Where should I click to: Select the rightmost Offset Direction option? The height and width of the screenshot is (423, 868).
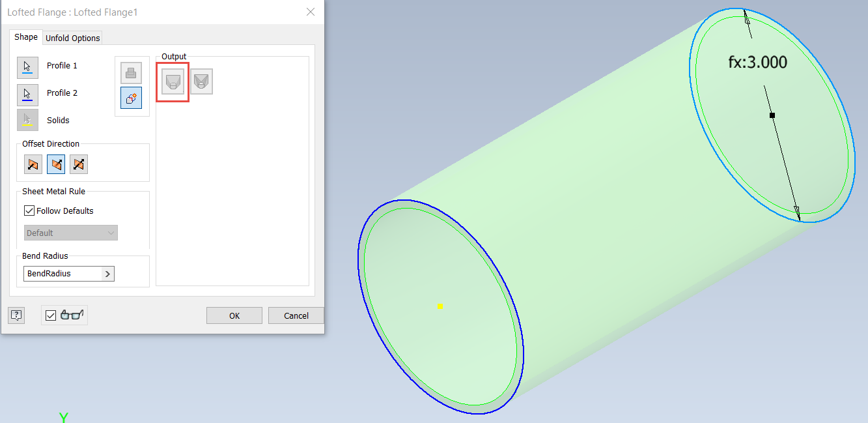point(78,164)
